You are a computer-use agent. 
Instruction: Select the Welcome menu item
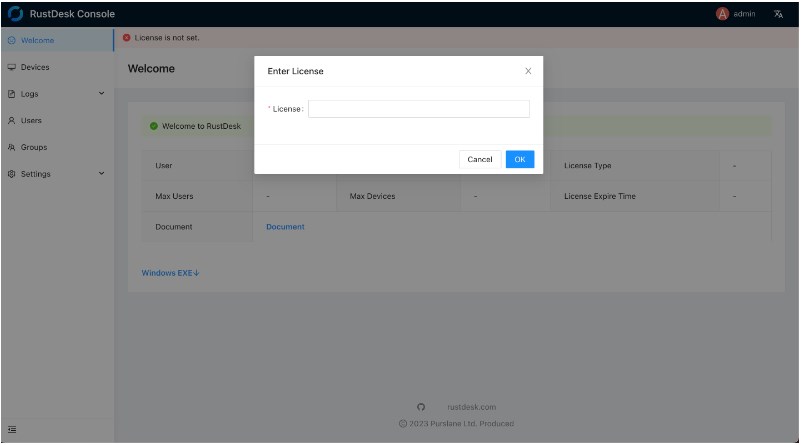(x=37, y=40)
